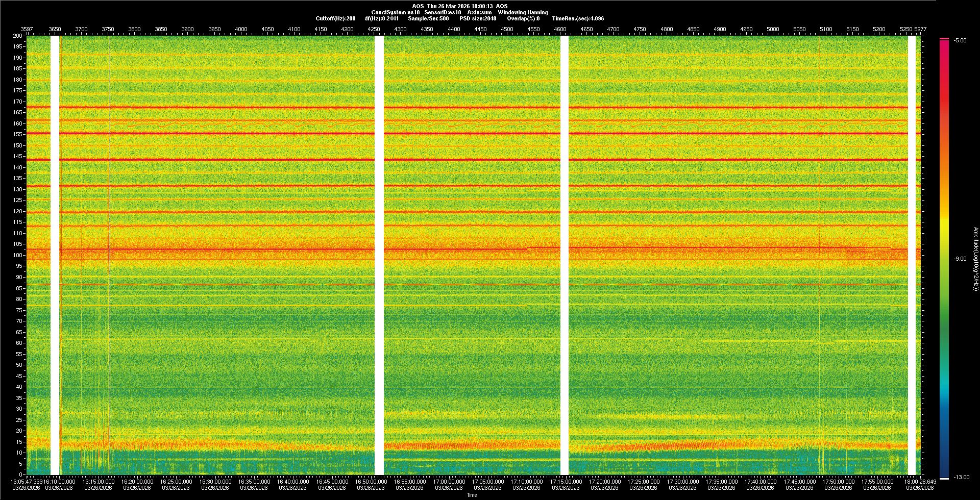
Task: Click the 4000 tick on the top axis
Action: [x=241, y=29]
